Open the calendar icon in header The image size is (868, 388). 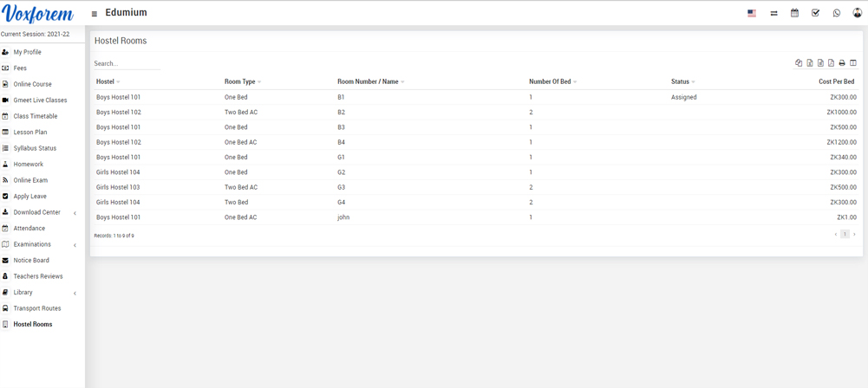pyautogui.click(x=794, y=13)
